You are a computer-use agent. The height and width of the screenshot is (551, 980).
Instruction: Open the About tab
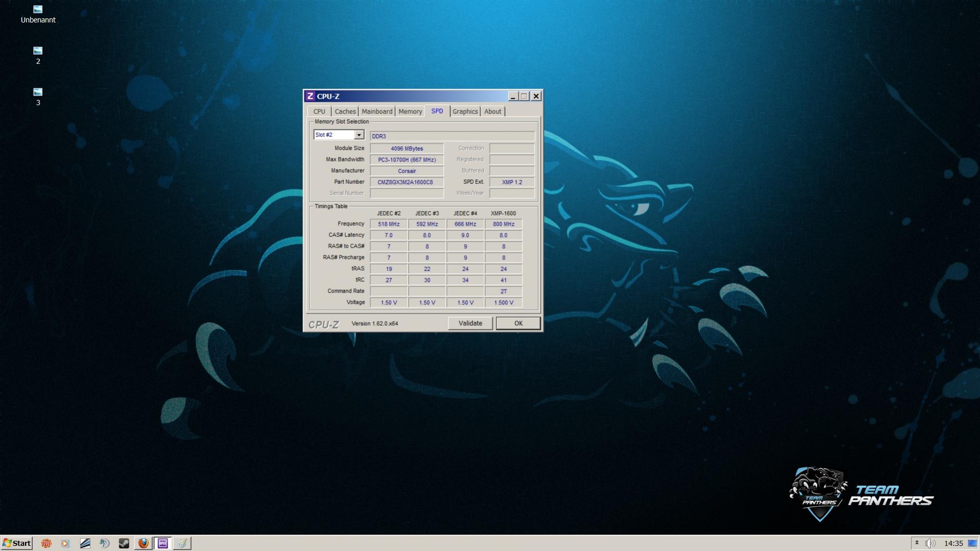coord(493,111)
